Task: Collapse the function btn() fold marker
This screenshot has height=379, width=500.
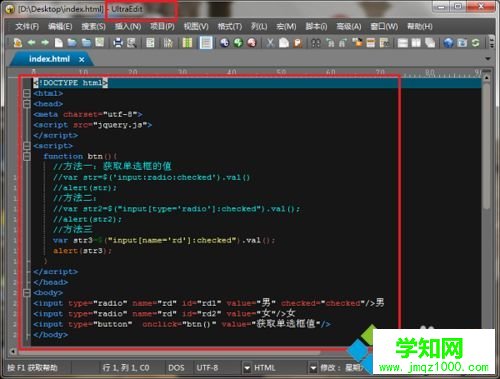Action: click(27, 156)
